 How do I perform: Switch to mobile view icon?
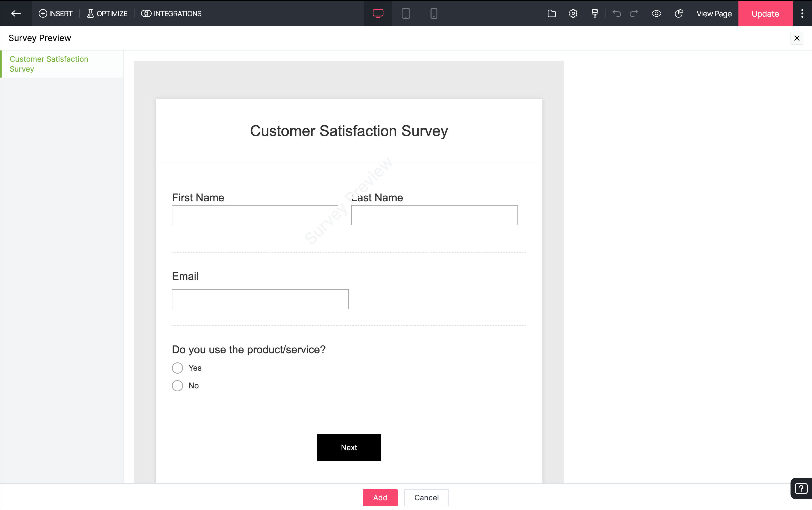click(x=434, y=13)
